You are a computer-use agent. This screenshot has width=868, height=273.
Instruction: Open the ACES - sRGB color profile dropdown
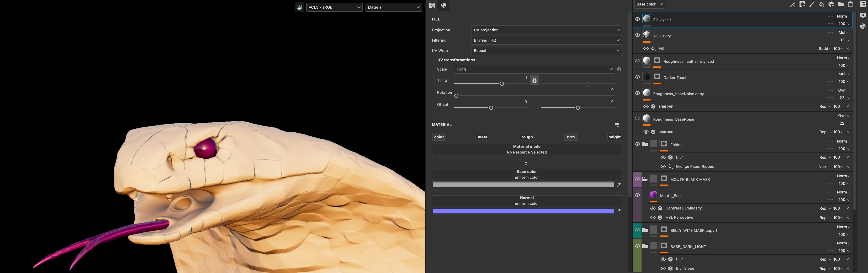coord(334,7)
